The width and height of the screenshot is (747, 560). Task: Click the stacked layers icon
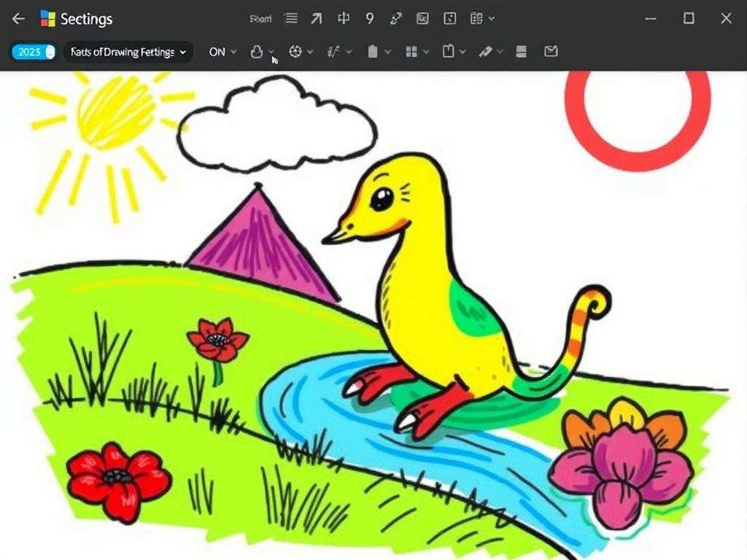coord(521,52)
